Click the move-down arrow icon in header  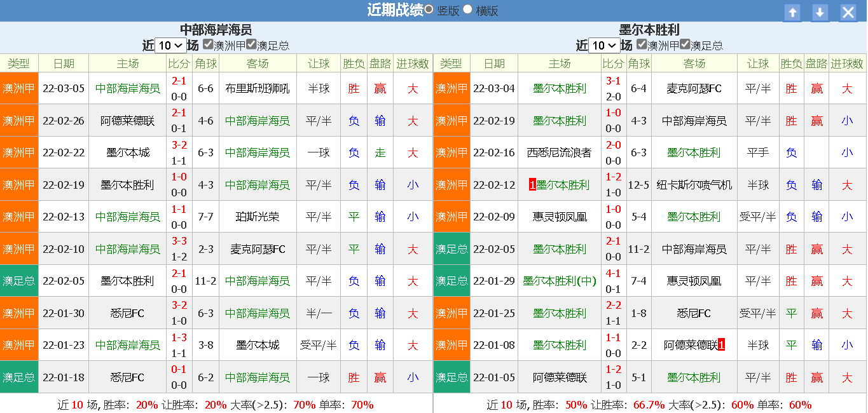point(820,12)
